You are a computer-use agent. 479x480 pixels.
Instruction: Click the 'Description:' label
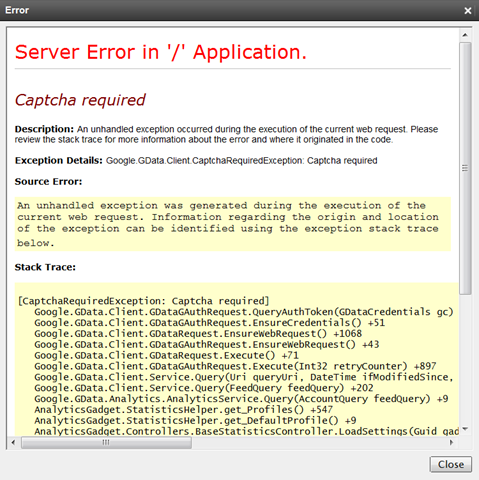coord(44,129)
